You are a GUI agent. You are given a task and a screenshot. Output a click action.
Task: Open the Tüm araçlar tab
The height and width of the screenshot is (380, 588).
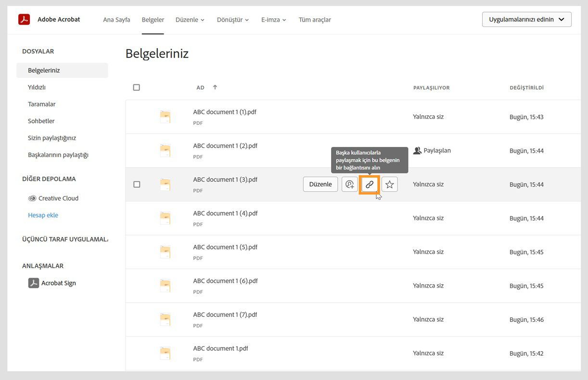(x=315, y=20)
